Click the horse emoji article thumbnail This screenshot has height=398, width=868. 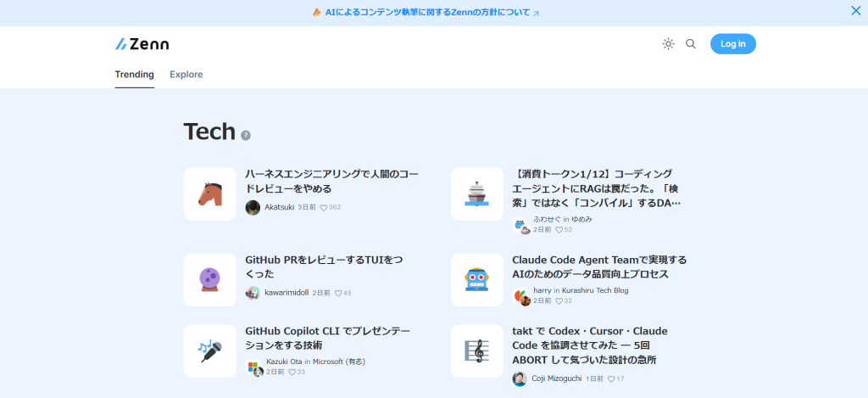coord(210,194)
